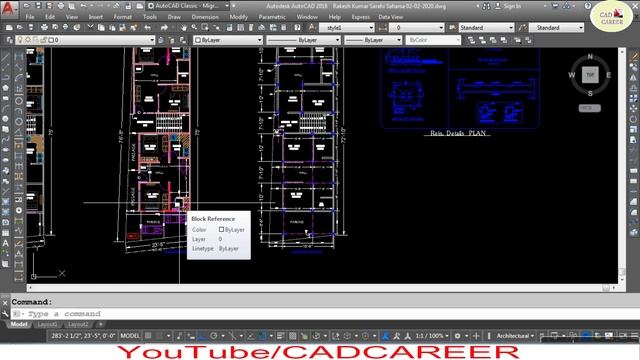Open the Architectural units dropdown

coord(515,336)
